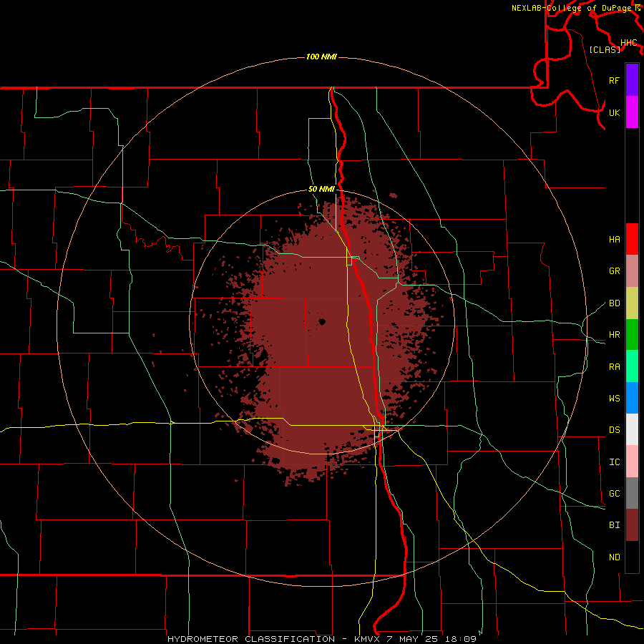Click the RA light green legend swatch

point(632,366)
